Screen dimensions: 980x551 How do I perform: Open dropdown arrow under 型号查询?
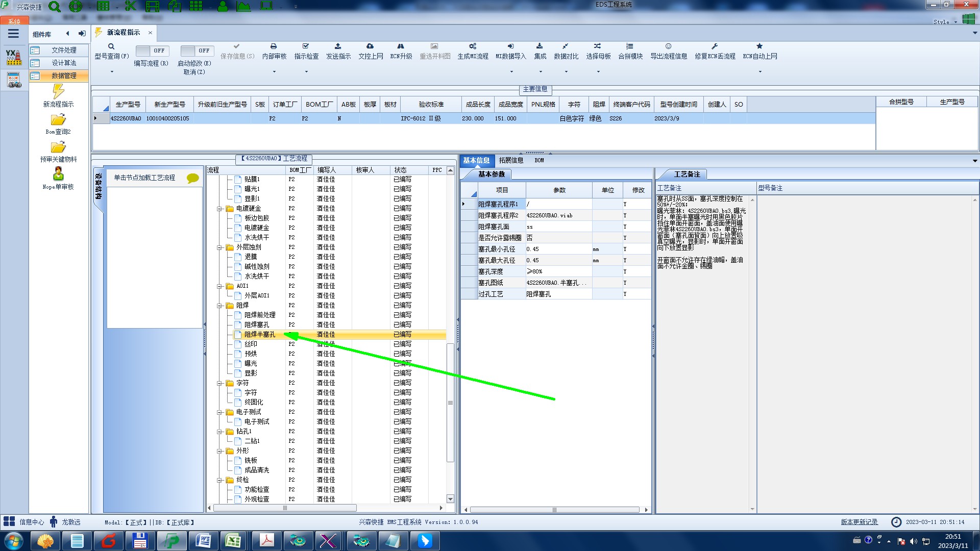pyautogui.click(x=112, y=71)
